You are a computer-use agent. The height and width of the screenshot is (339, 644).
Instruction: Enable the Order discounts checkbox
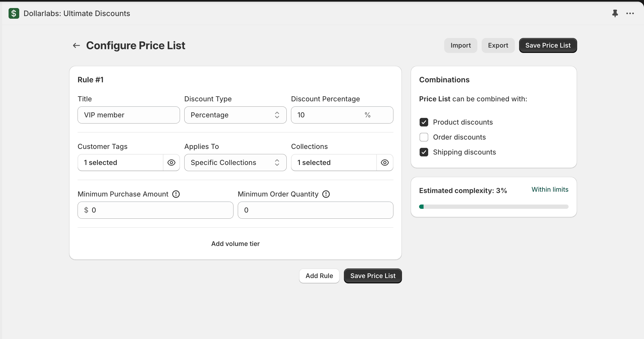pos(424,137)
